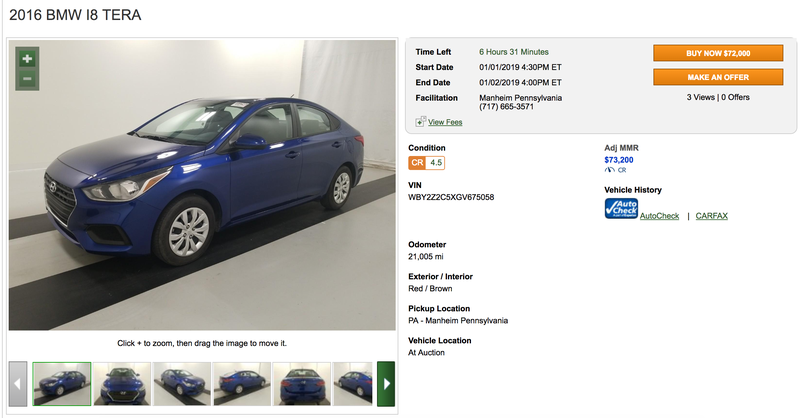Expand the View Fees plus icon

(420, 121)
